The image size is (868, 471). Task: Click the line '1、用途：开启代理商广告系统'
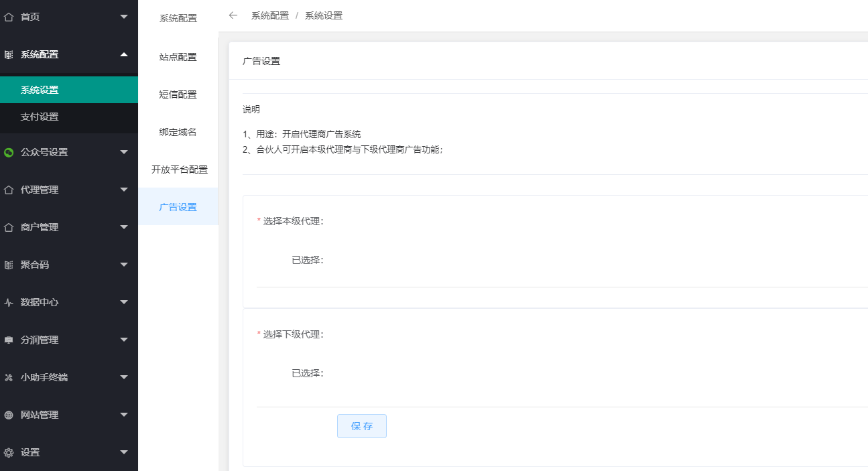click(302, 134)
